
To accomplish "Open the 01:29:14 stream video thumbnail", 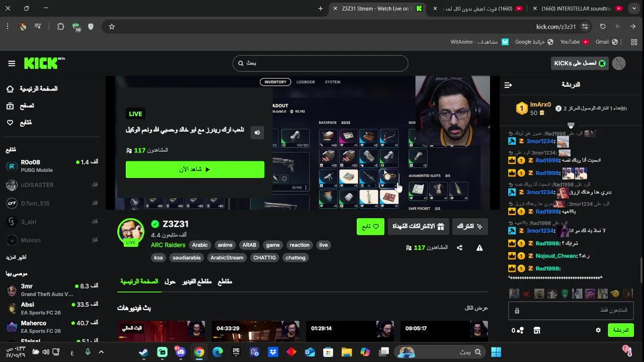I will point(350,331).
